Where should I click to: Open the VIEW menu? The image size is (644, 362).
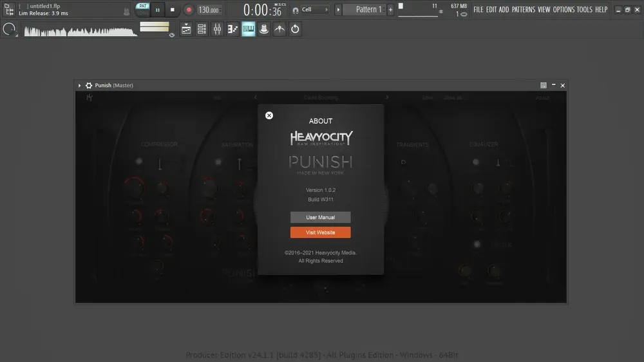[x=544, y=10]
